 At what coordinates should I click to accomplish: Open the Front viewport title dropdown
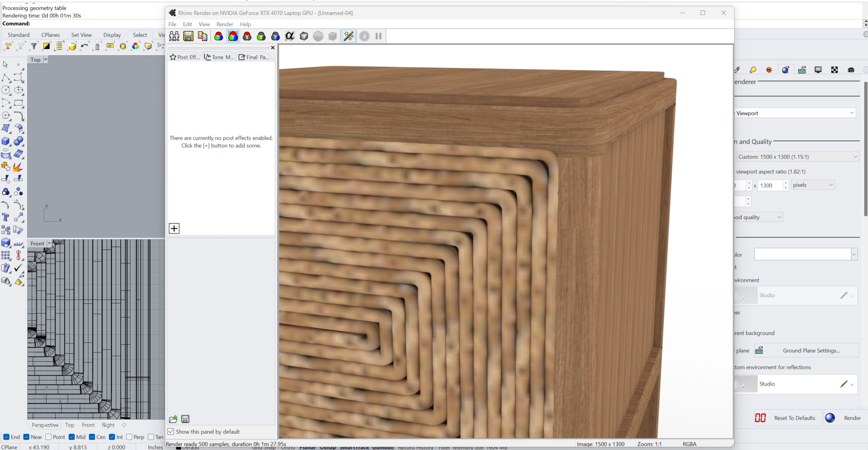(x=49, y=244)
